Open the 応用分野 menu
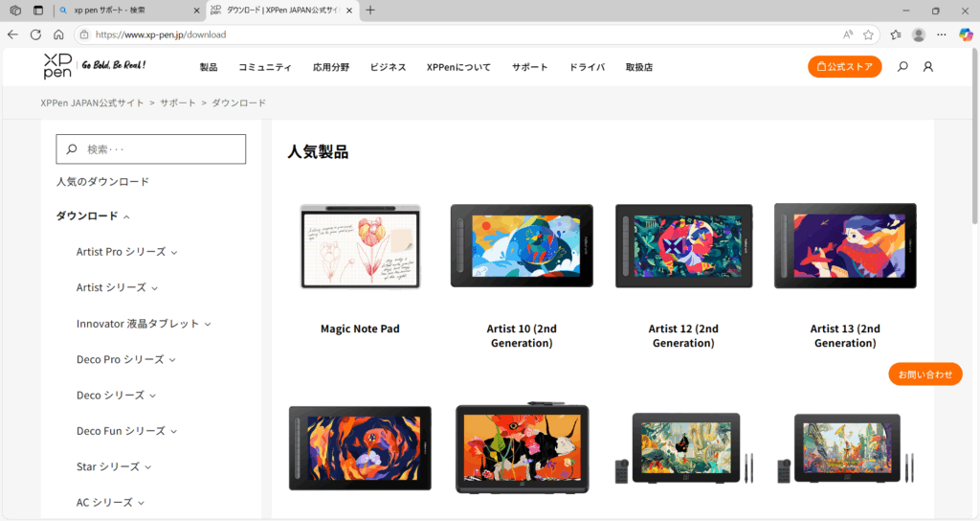The image size is (980, 521). (x=331, y=67)
